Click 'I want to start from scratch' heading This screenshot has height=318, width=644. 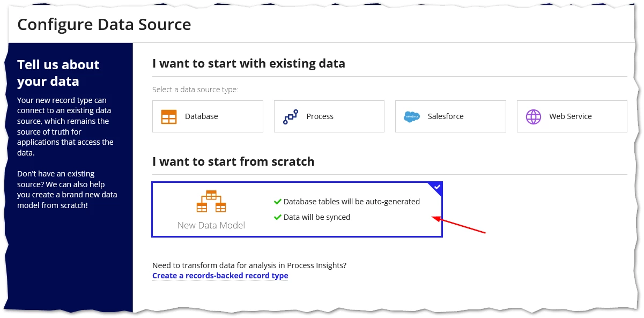point(233,161)
